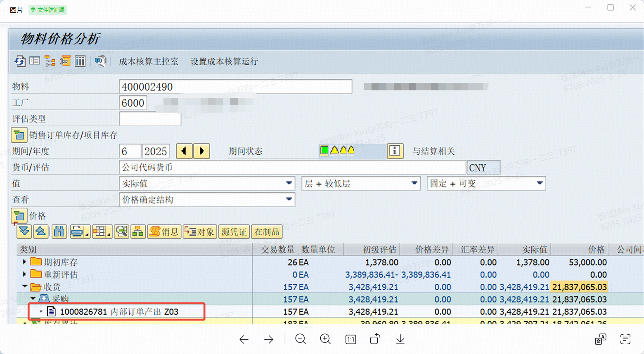Rotate the image in the viewer
The width and height of the screenshot is (644, 354).
(x=375, y=339)
